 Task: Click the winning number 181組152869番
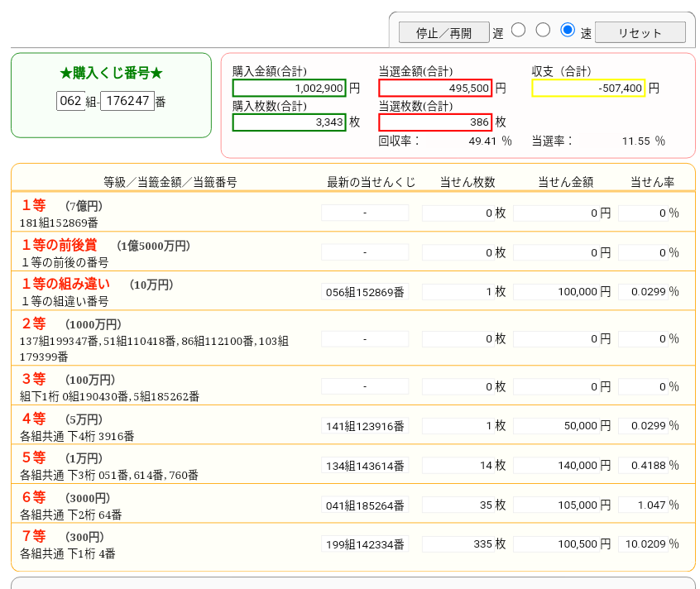click(x=59, y=223)
